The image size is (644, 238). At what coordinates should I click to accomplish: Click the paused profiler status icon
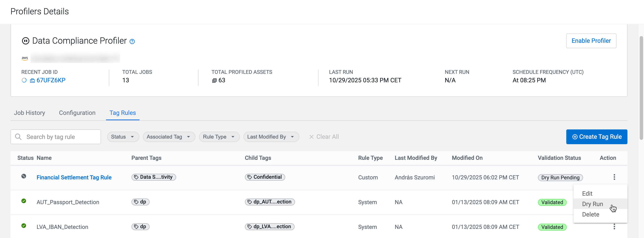pos(25,41)
